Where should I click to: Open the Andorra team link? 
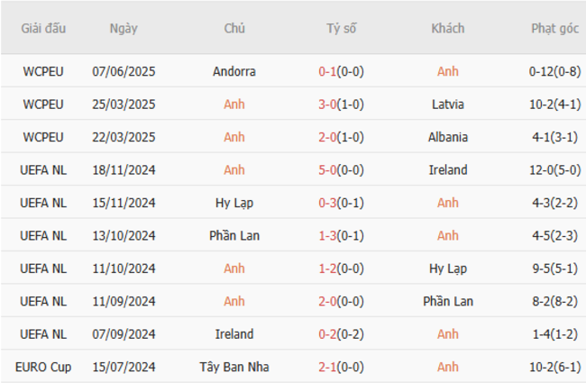234,71
